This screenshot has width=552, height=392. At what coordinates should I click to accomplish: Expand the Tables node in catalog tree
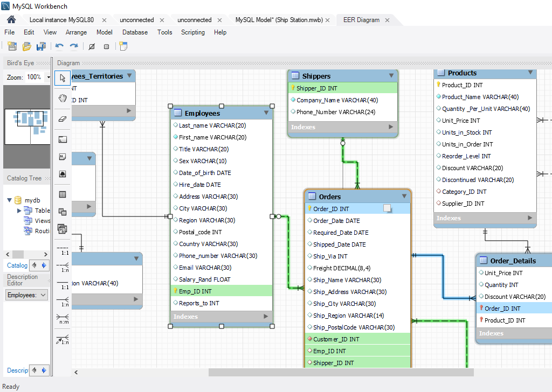(19, 211)
